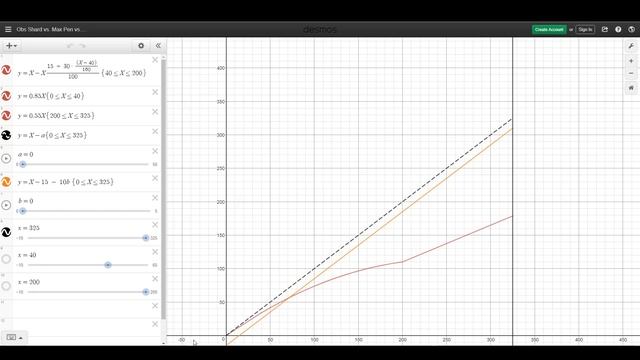Toggle visibility of y = X − 15 − 10b expression
Screen dimensions: 640x360
click(x=6, y=182)
